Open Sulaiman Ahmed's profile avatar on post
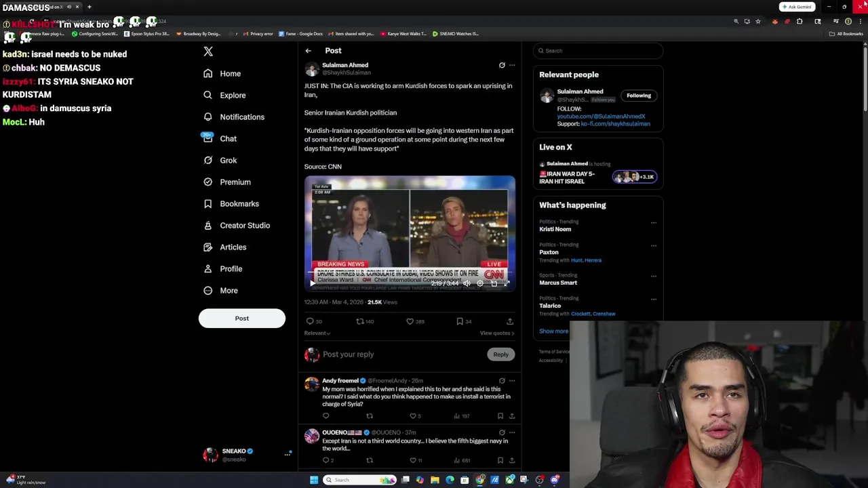Viewport: 868px width, 488px height. (312, 68)
